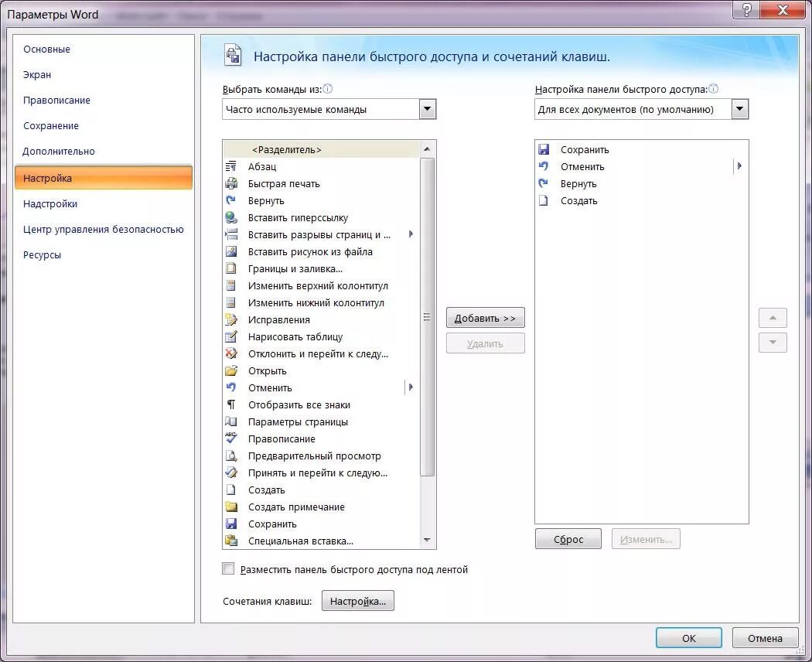
Task: Select the Настройка category
Action: [x=104, y=178]
